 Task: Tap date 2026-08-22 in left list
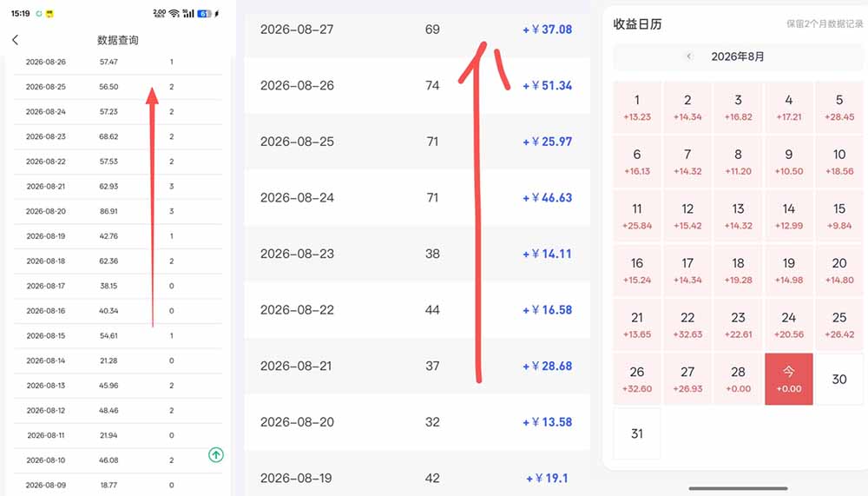pyautogui.click(x=45, y=162)
